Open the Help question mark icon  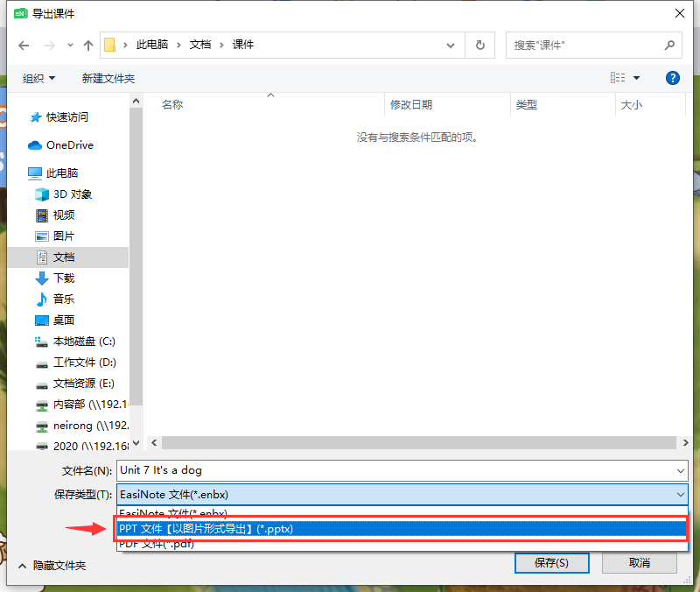pos(672,78)
